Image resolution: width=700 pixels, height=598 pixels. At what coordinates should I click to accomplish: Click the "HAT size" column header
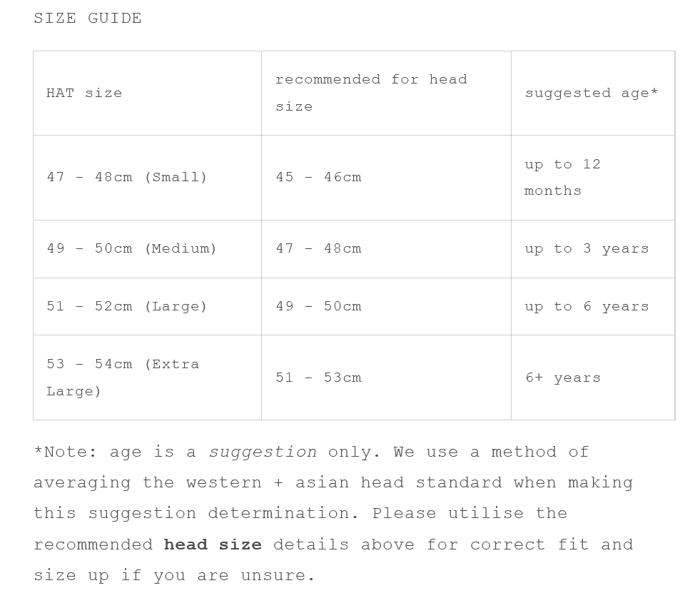(84, 93)
